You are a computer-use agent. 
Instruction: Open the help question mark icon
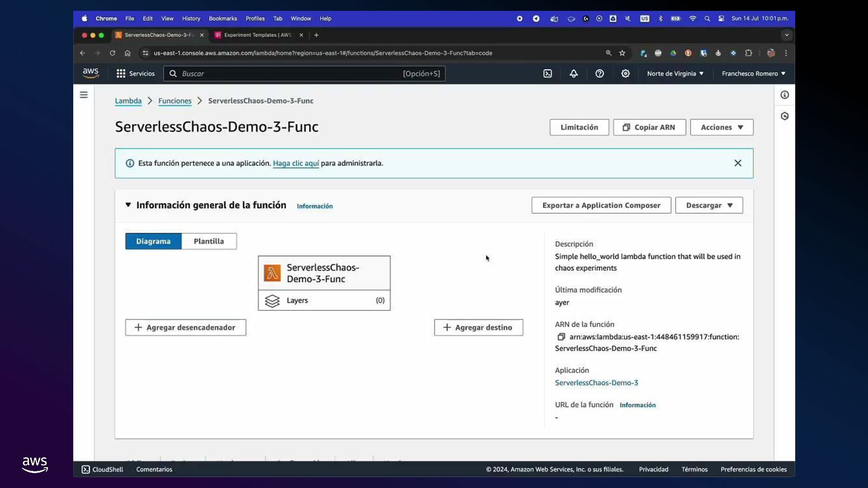[x=599, y=74]
